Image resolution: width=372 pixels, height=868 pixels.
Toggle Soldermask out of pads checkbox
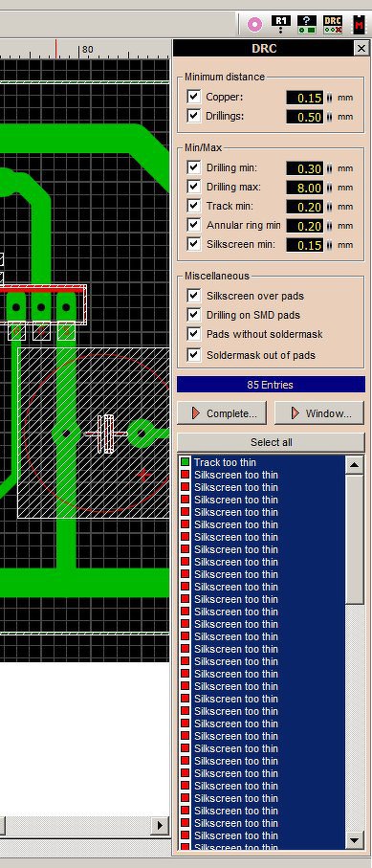[193, 355]
